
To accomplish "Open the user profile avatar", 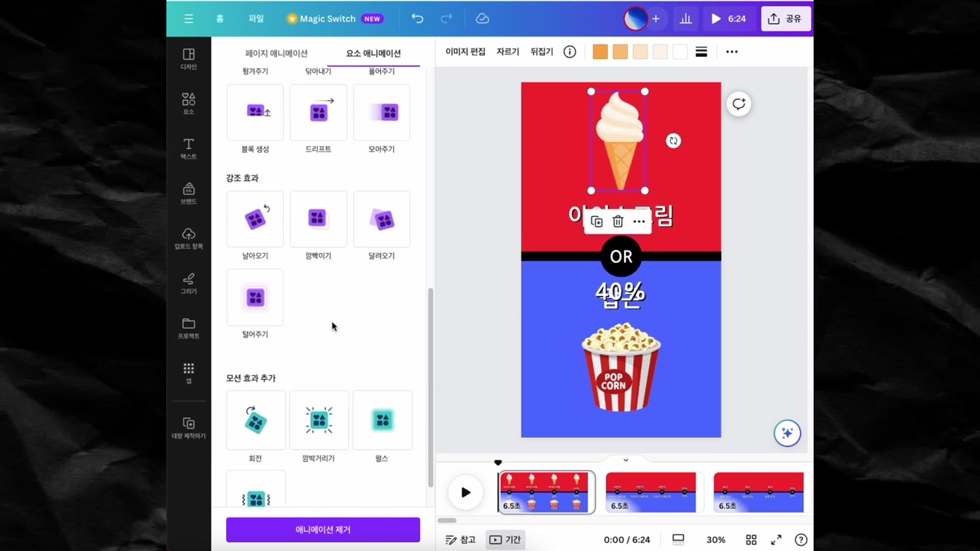I will coord(635,19).
